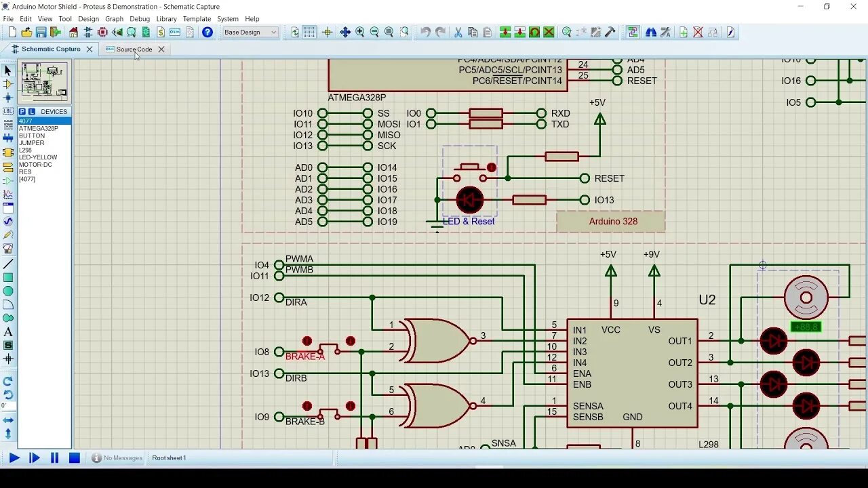868x488 pixels.
Task: Click the block copy green icon
Action: [505, 33]
